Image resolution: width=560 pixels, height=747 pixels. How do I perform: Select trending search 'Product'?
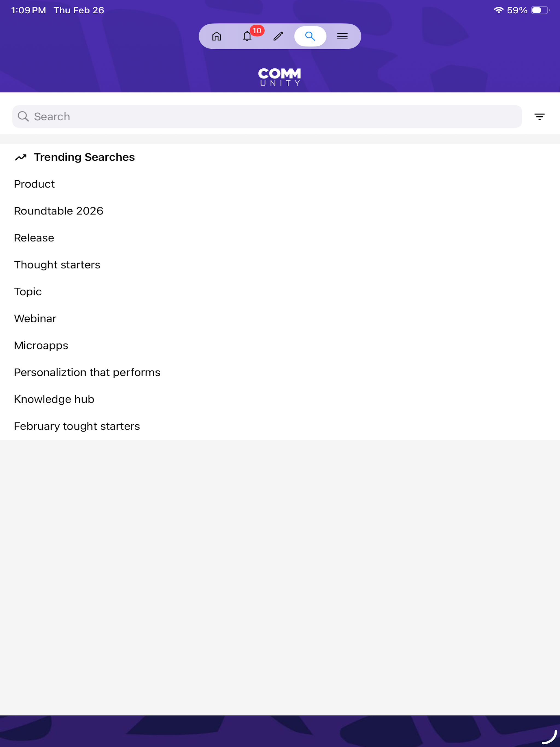pos(34,184)
